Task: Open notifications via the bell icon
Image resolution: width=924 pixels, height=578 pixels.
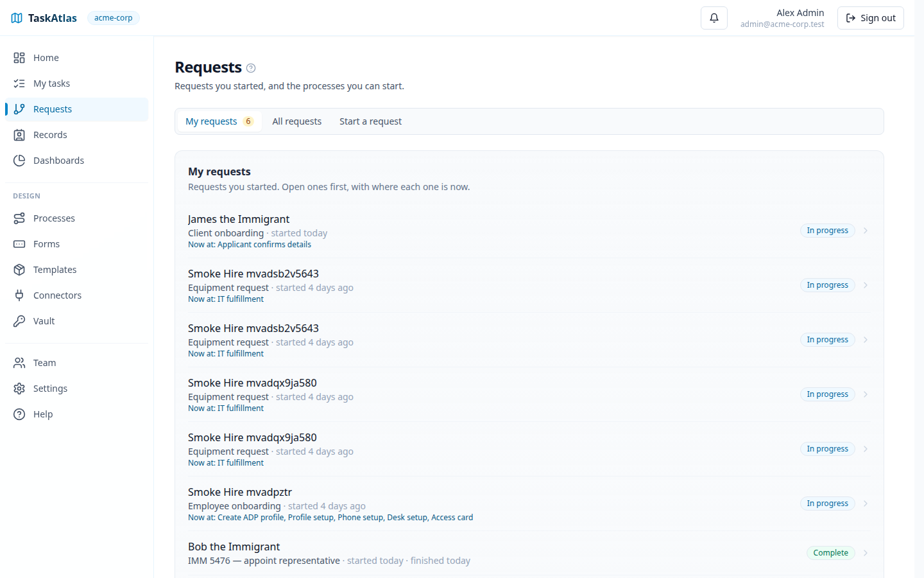Action: pyautogui.click(x=714, y=18)
